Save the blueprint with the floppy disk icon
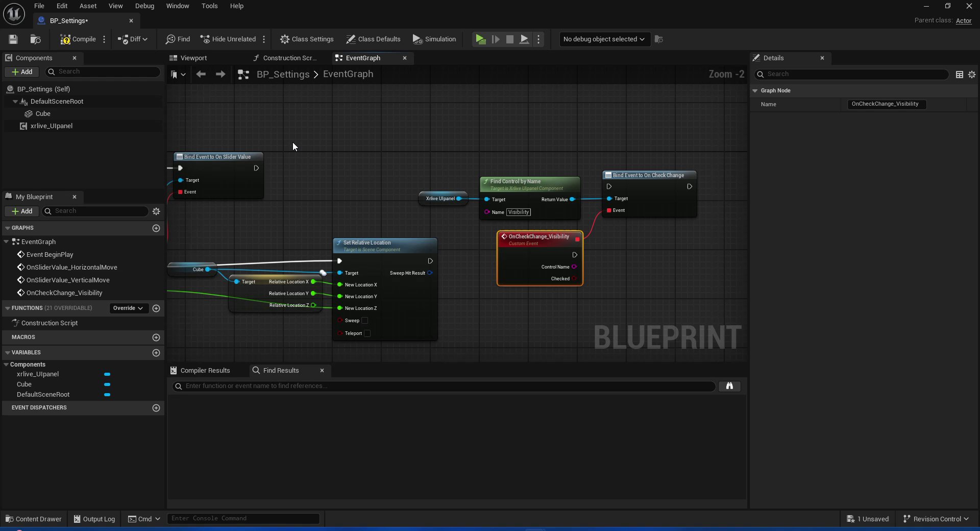The image size is (980, 531). click(13, 39)
